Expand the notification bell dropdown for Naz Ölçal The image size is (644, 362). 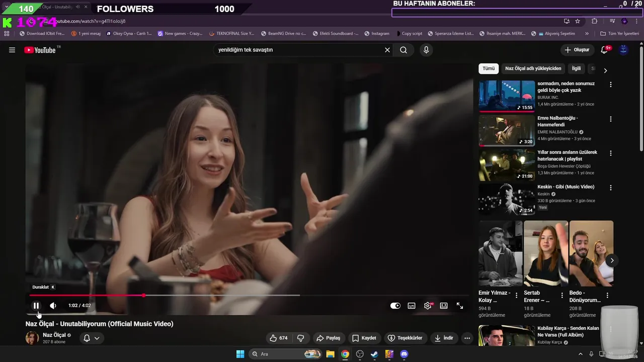tap(92, 338)
